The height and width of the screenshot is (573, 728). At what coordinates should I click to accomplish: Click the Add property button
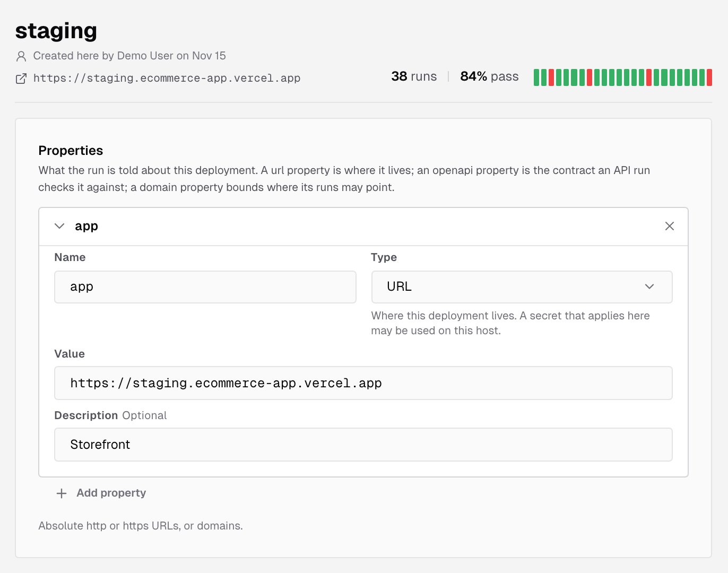[101, 493]
